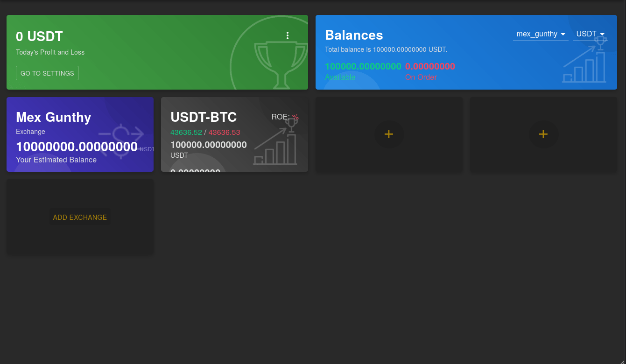
Task: Click the plus button in the last card
Action: [543, 134]
